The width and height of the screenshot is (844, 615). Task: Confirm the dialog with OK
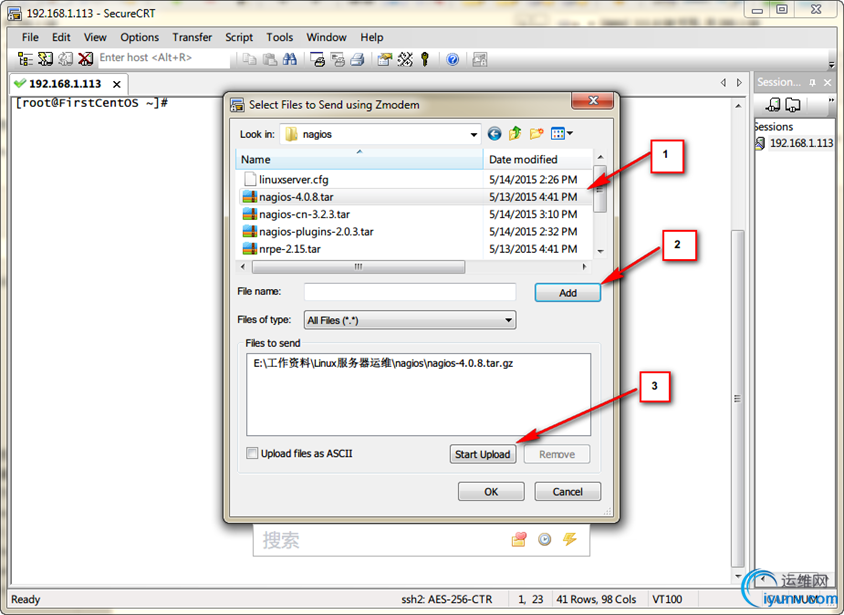491,491
